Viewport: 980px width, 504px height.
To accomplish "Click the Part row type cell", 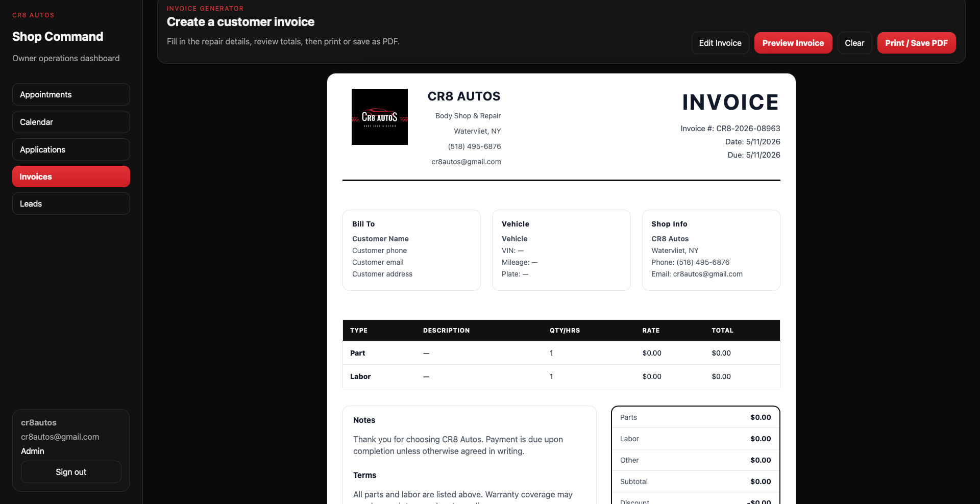I will [x=358, y=353].
